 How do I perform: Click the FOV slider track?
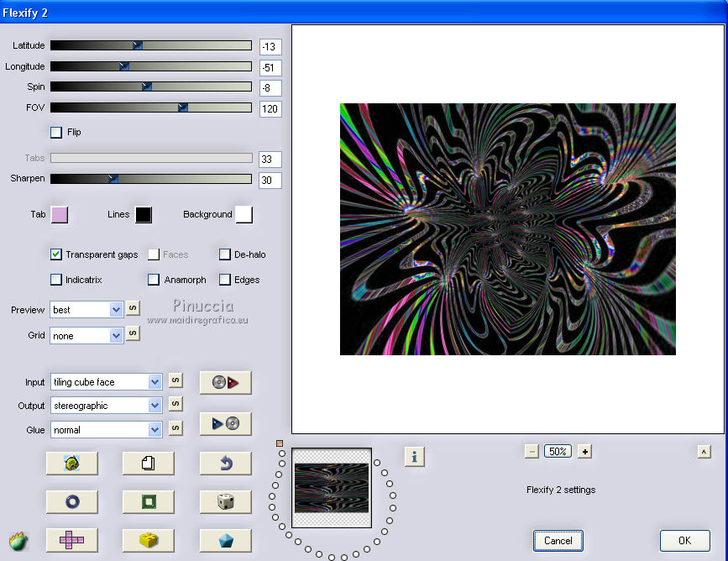pyautogui.click(x=151, y=107)
